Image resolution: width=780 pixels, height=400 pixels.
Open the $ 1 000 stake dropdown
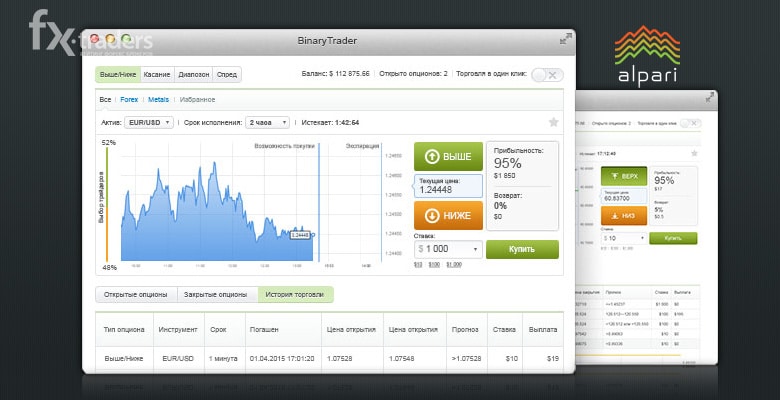pyautogui.click(x=448, y=249)
